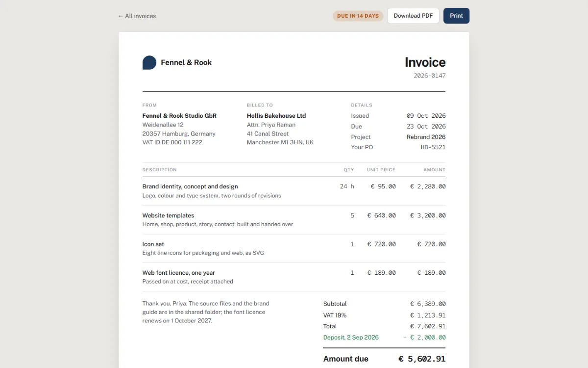The height and width of the screenshot is (368, 588).
Task: Go back via All invoices link
Action: pos(137,16)
